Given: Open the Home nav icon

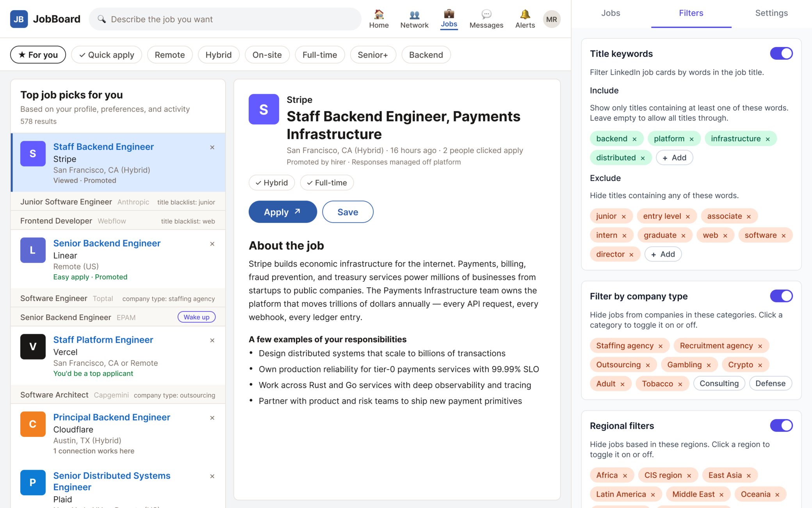Looking at the screenshot, I should tap(379, 19).
